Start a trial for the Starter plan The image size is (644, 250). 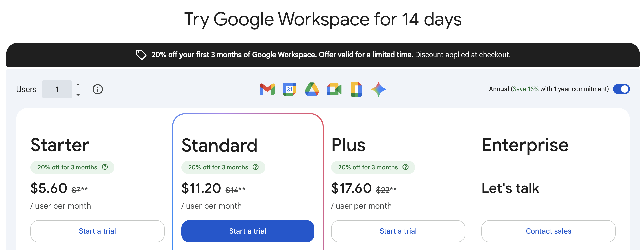97,231
